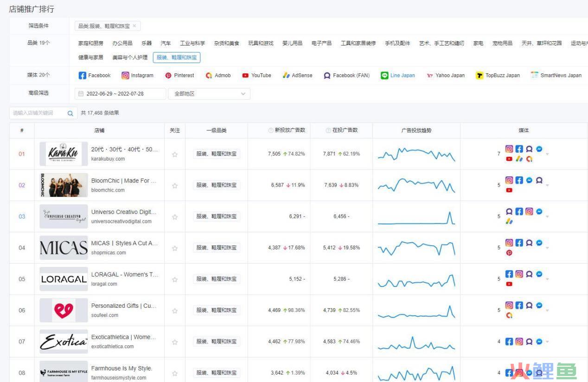Open the shopmicas.com store link
Screen dimensions: 588x382
109,253
